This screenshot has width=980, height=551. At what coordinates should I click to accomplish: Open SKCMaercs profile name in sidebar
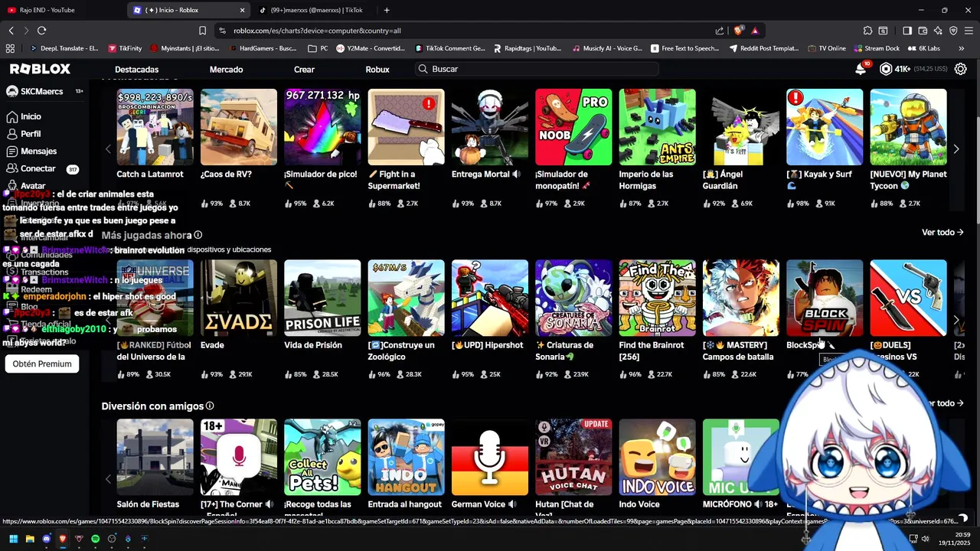tap(42, 92)
